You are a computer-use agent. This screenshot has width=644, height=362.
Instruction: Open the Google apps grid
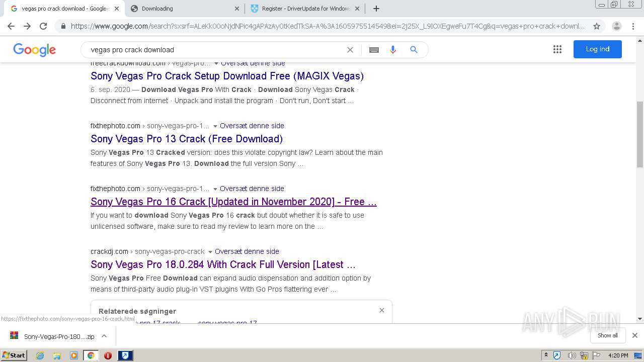click(557, 49)
